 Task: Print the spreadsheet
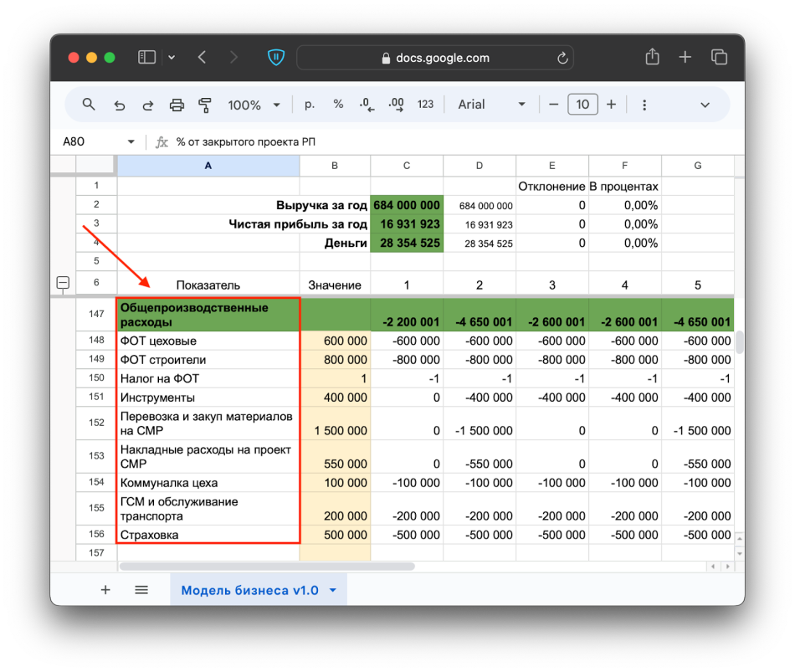177,105
